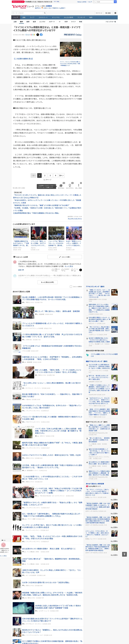Image resolution: width=129 pixels, height=644 pixels.
Task: Click the blue web search button at top
Action: coord(115,2)
